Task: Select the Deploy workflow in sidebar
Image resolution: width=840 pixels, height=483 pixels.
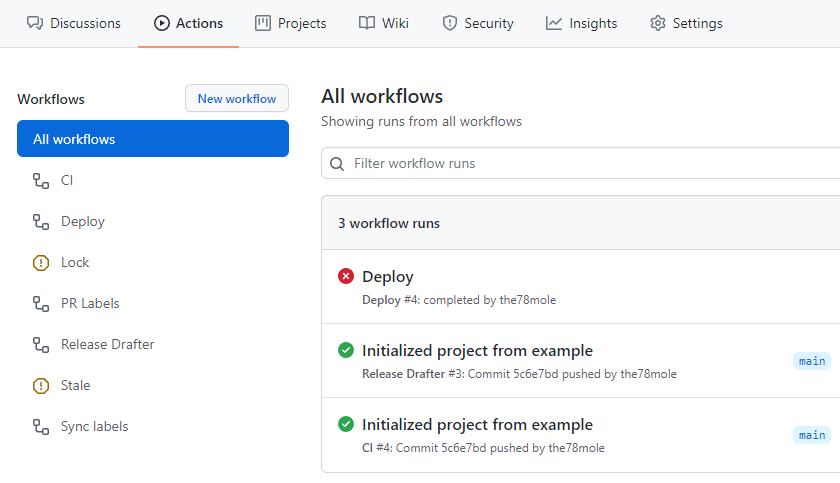Action: point(83,222)
